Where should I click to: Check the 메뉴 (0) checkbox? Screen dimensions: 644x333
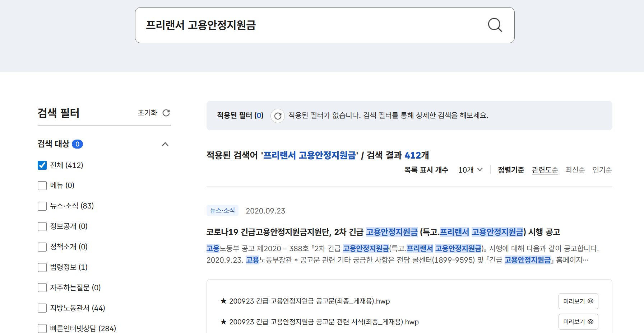pyautogui.click(x=42, y=186)
